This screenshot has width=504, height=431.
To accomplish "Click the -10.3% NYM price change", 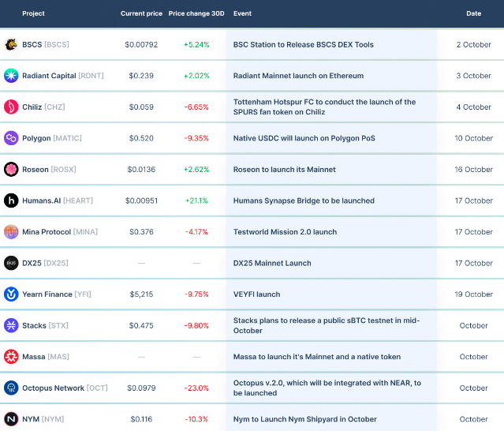I will point(196,419).
